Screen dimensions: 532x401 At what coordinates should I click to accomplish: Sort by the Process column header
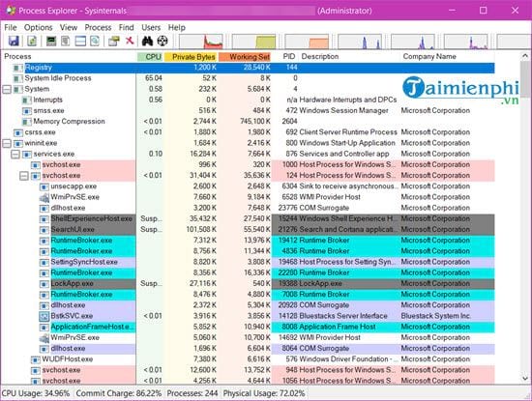(69, 57)
